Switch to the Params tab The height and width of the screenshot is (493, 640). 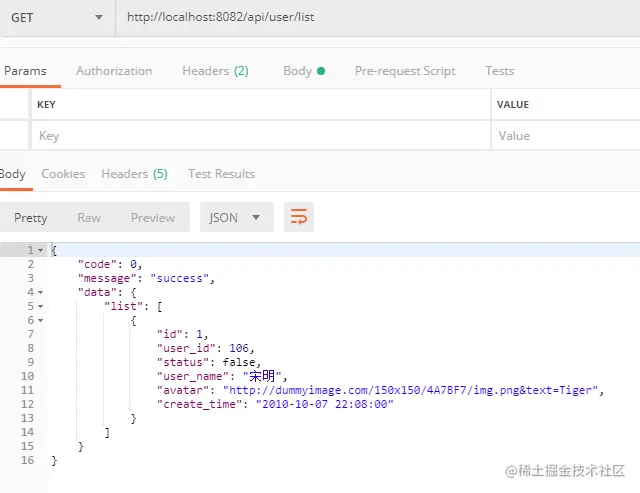click(25, 71)
